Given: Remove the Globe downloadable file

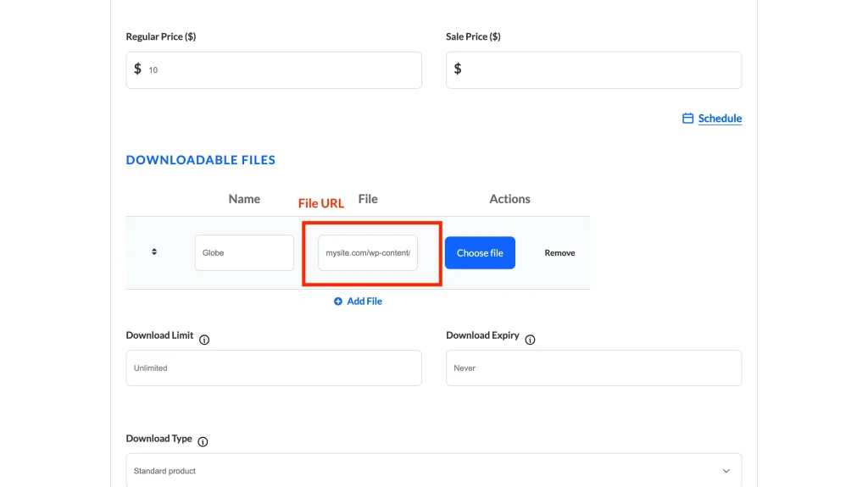Looking at the screenshot, I should [559, 253].
